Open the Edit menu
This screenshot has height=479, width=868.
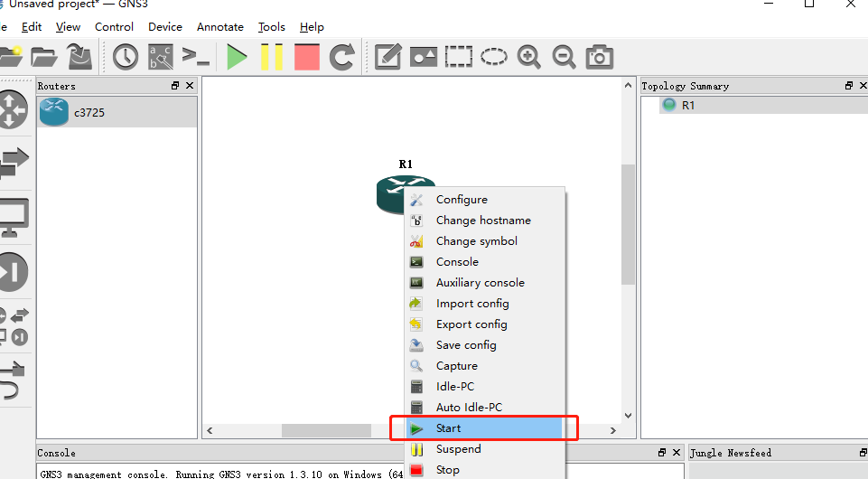[x=32, y=26]
